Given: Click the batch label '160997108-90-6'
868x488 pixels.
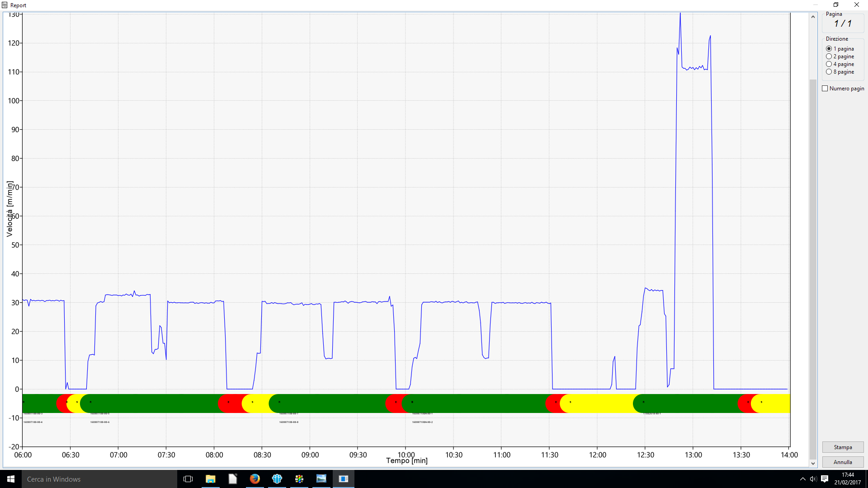Looking at the screenshot, I should [x=100, y=422].
